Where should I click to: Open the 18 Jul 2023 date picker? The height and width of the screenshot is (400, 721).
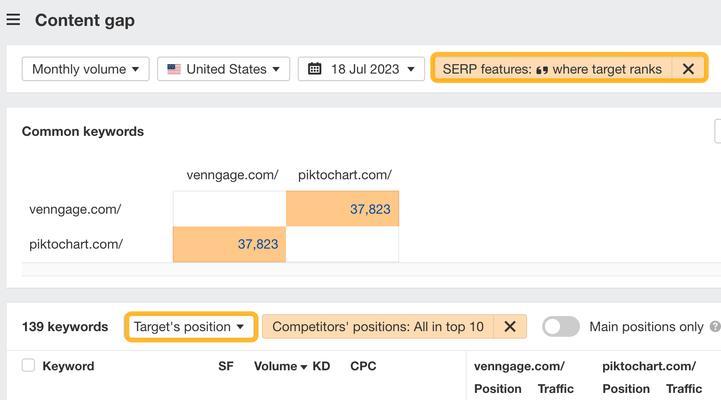[x=361, y=69]
